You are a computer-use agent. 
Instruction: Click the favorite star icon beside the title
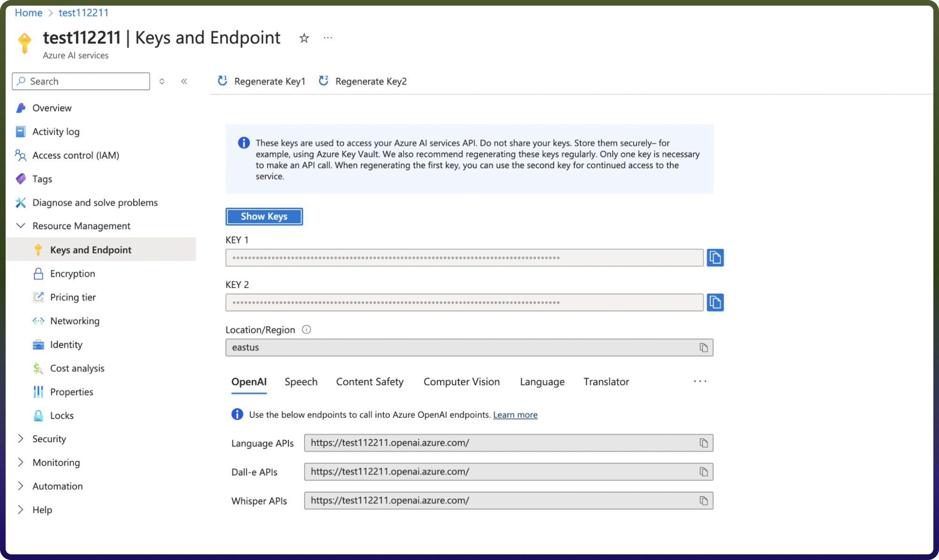click(304, 38)
